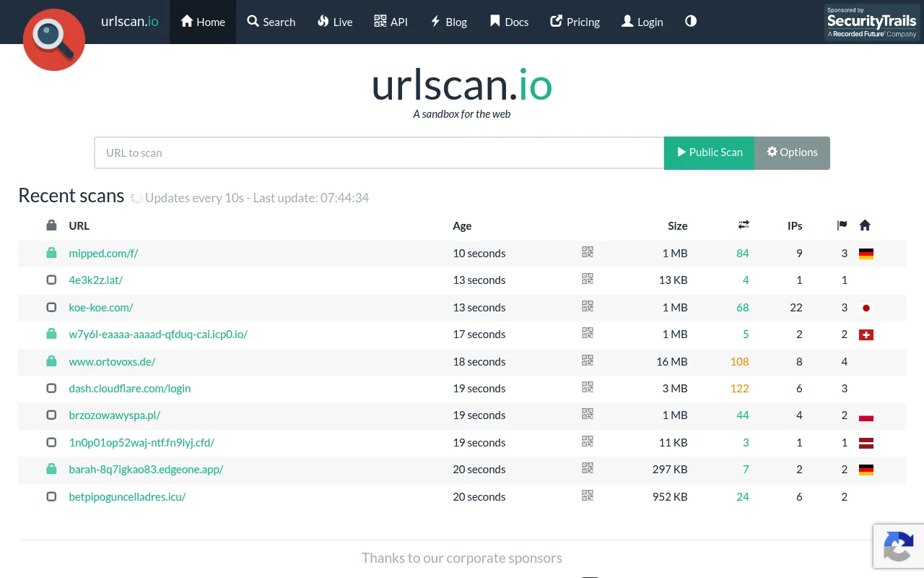Click the QR icon for betpipoguncelladres.icu/
Screen dimensions: 924x578
(588, 496)
